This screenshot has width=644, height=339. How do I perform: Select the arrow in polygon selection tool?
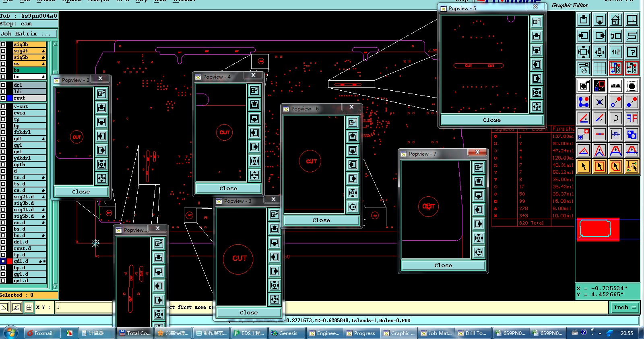[x=616, y=166]
